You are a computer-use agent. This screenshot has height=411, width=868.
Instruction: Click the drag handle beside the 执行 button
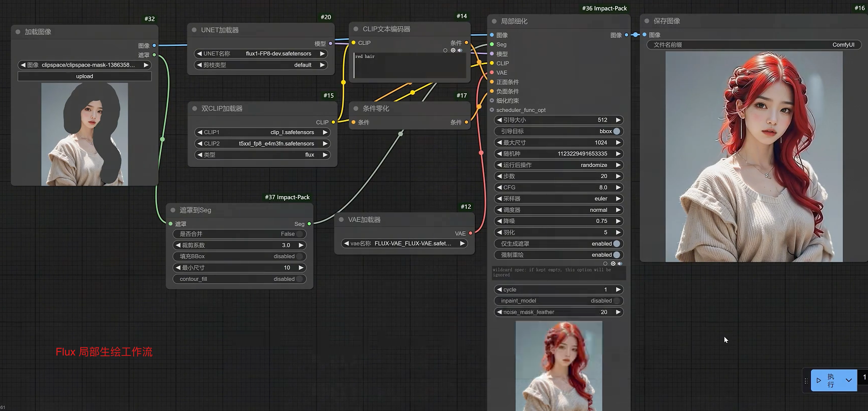pos(806,381)
